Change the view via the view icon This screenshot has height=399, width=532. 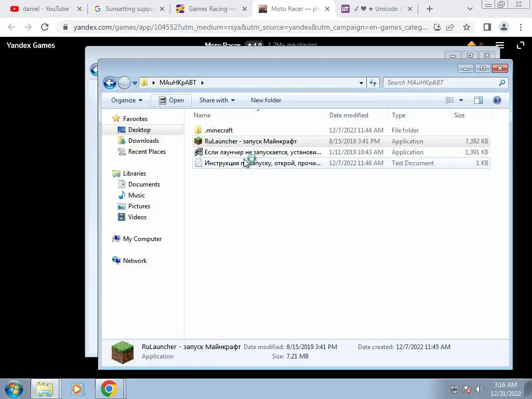click(449, 100)
